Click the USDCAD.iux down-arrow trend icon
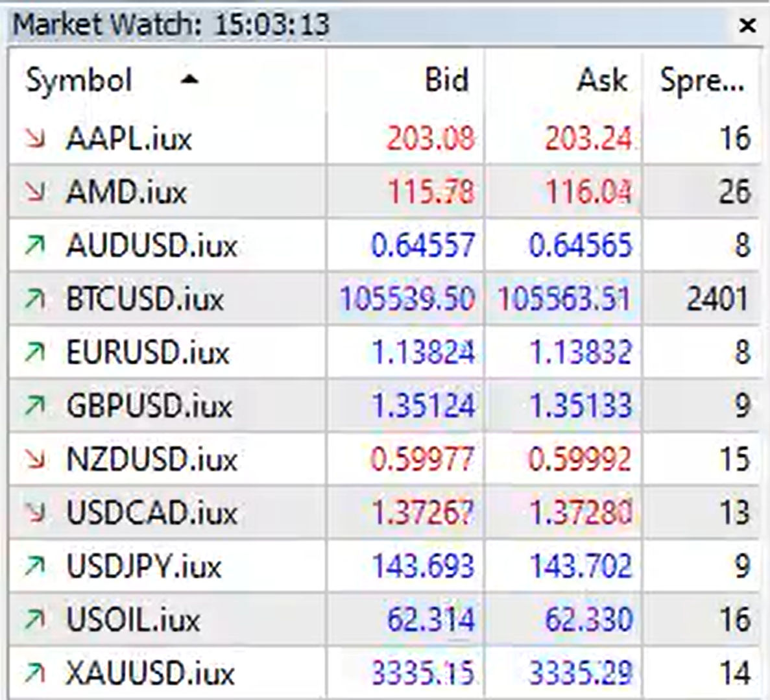770x700 pixels. coord(34,513)
